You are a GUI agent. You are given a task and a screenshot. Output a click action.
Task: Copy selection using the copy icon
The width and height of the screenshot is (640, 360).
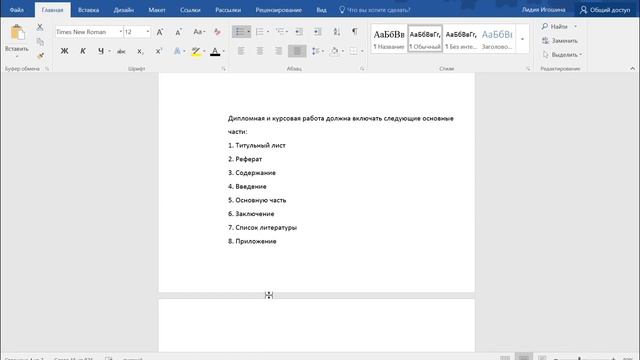point(40,41)
